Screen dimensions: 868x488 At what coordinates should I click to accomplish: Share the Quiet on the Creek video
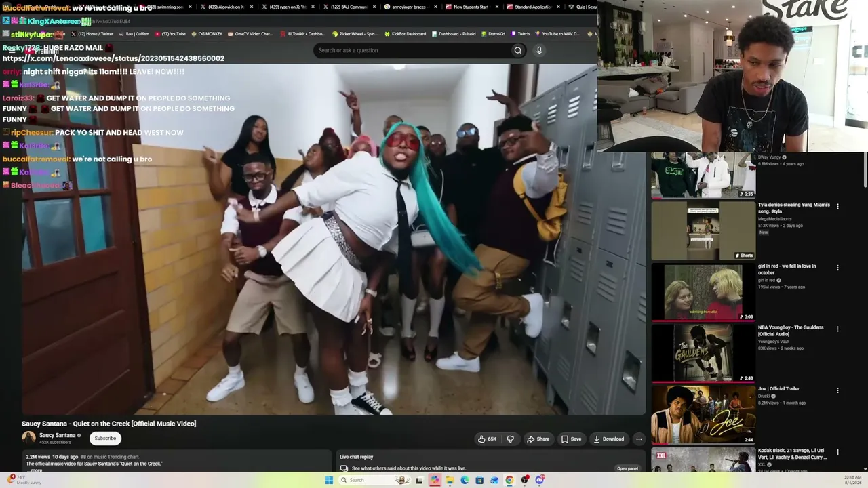538,439
